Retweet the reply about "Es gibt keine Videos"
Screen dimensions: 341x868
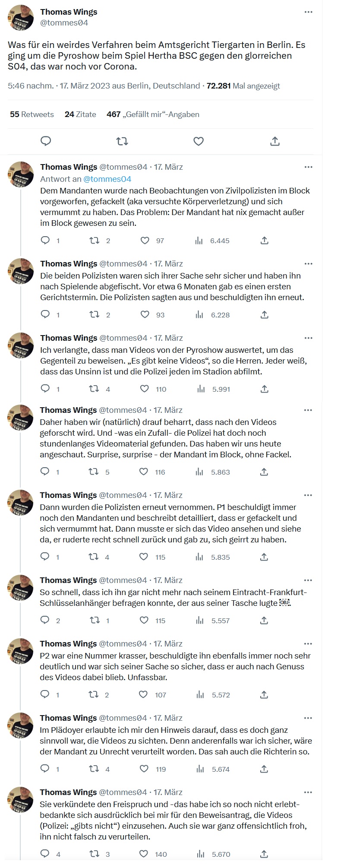(x=94, y=389)
